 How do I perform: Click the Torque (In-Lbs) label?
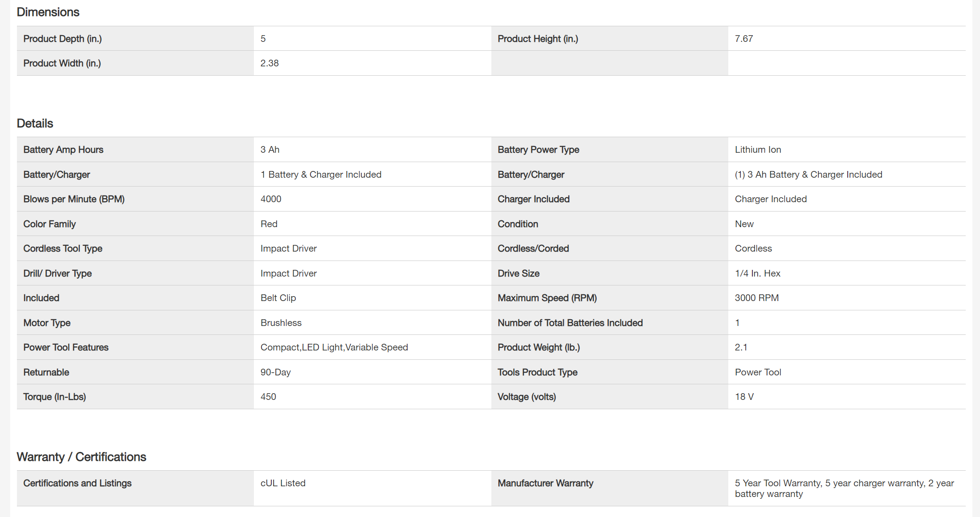[55, 397]
